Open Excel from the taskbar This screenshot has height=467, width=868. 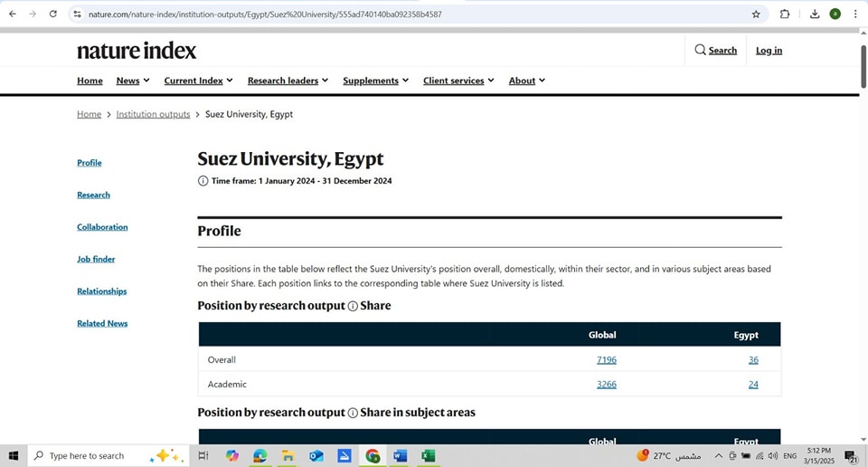[429, 455]
